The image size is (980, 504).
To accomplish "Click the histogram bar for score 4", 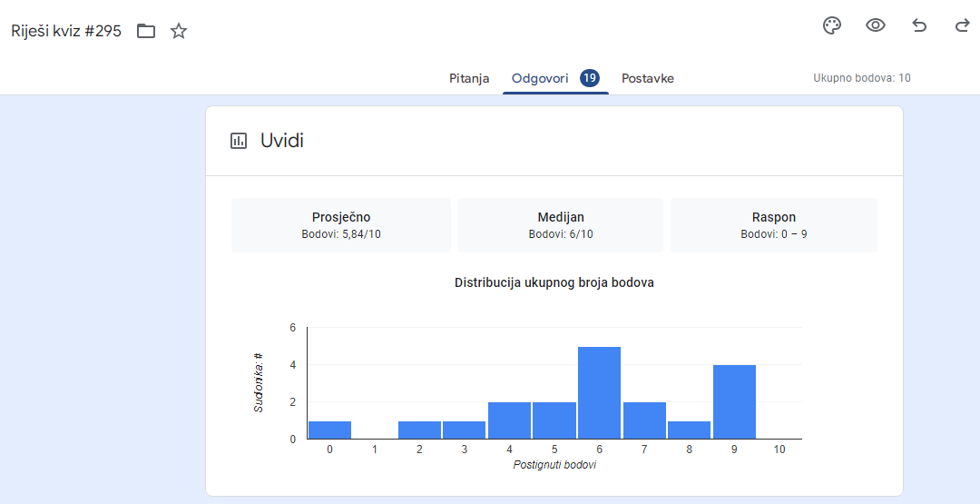I will pyautogui.click(x=509, y=420).
